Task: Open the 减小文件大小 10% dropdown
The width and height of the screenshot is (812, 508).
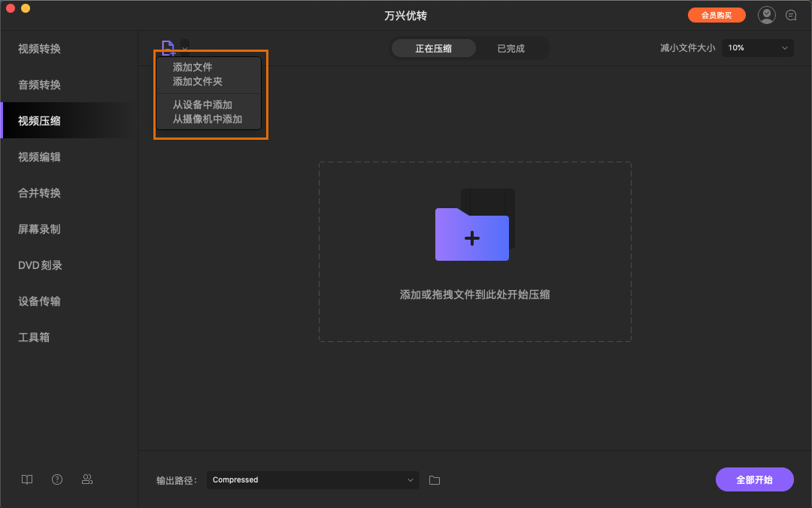Action: pyautogui.click(x=757, y=47)
